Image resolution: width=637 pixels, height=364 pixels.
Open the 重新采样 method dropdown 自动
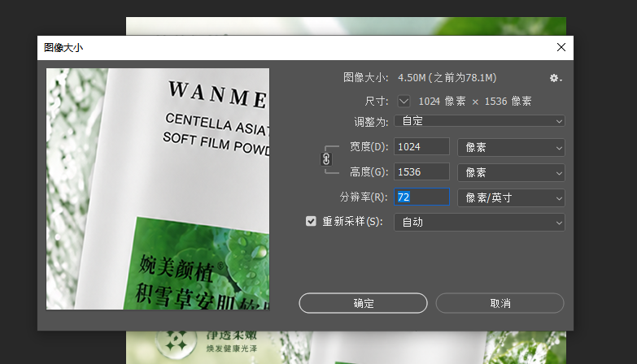click(479, 223)
